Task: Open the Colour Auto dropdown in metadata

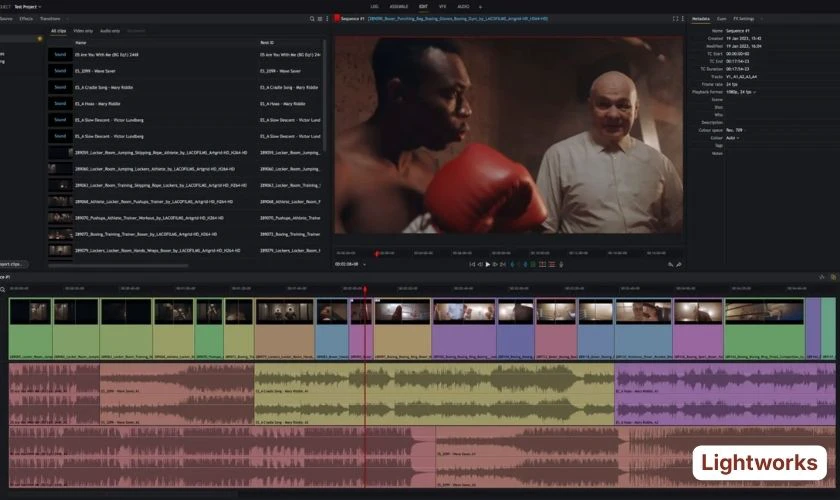Action: coord(732,138)
